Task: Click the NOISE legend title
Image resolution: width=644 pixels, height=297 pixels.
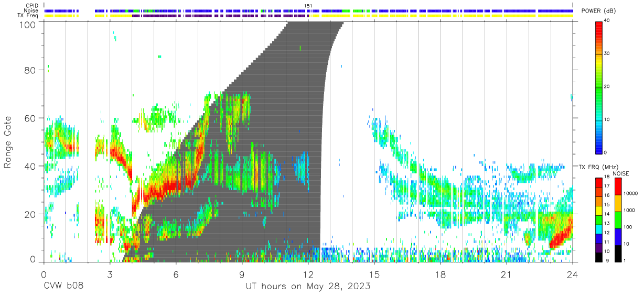Action: tap(621, 173)
